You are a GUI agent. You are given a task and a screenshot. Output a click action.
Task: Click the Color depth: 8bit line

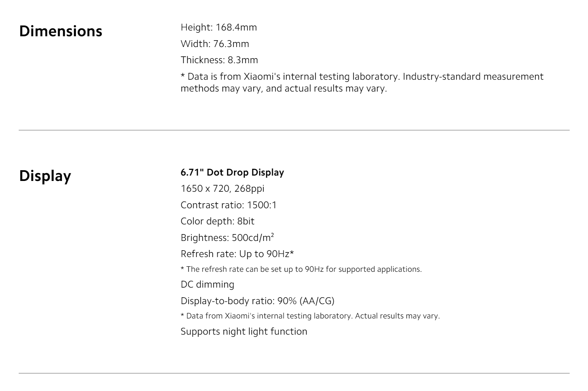(x=217, y=221)
